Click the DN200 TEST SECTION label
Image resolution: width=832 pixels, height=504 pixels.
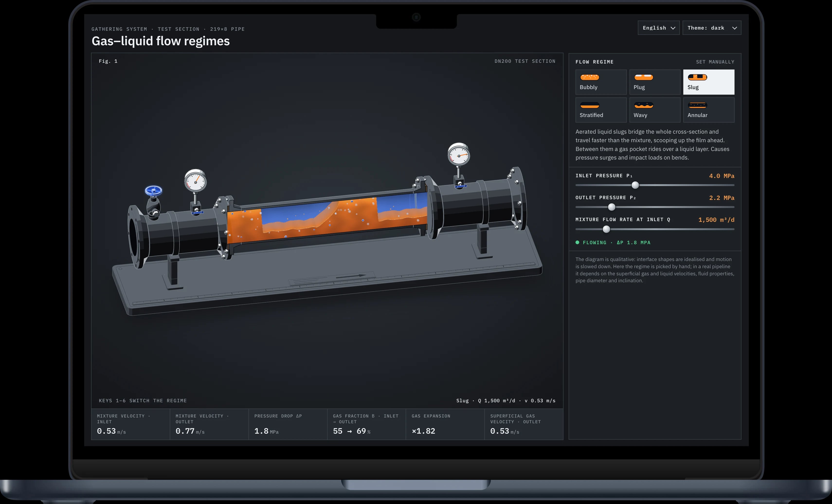tap(525, 61)
